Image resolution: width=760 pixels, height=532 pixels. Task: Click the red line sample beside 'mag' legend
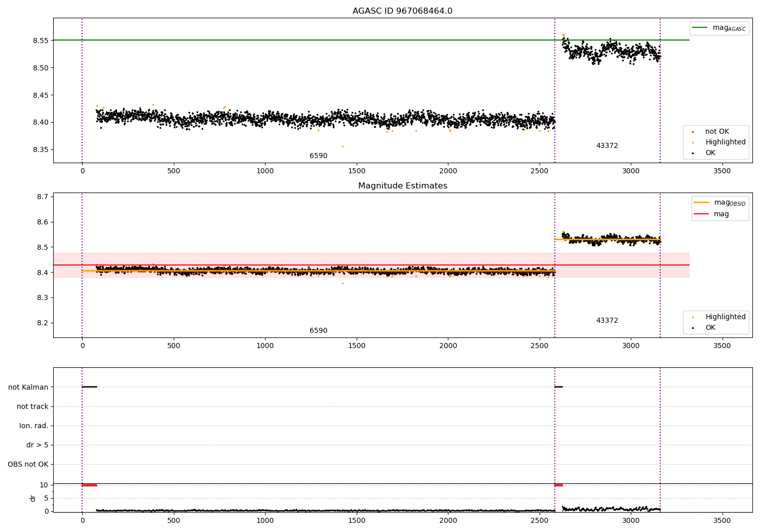702,214
